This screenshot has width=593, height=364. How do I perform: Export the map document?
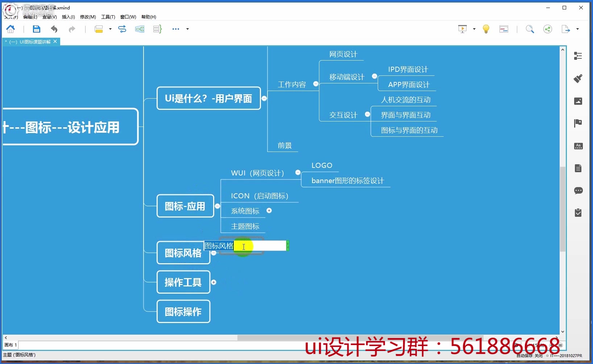coord(566,29)
